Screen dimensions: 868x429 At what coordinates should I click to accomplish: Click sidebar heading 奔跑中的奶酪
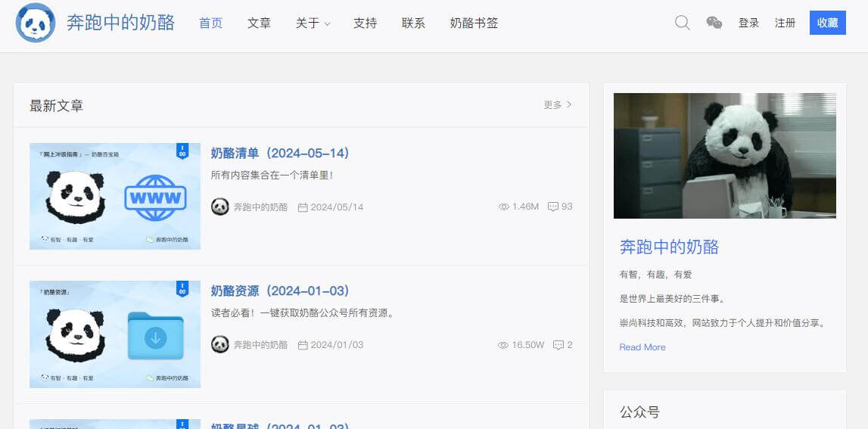[x=669, y=247]
